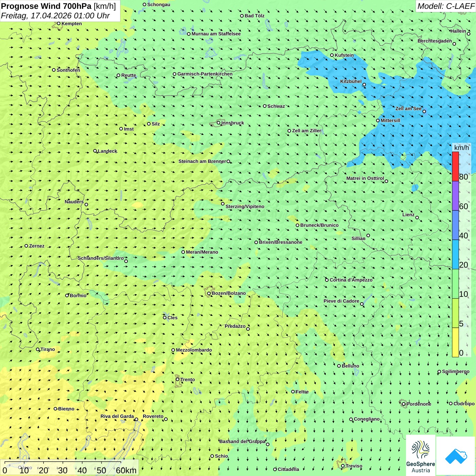Viewport: 476px width, 476px height.
Task: Select the Schwaz city label
Action: [276, 106]
